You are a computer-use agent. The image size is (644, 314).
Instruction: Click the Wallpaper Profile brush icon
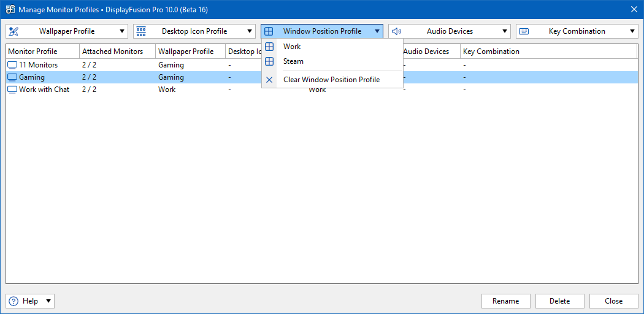pos(13,31)
